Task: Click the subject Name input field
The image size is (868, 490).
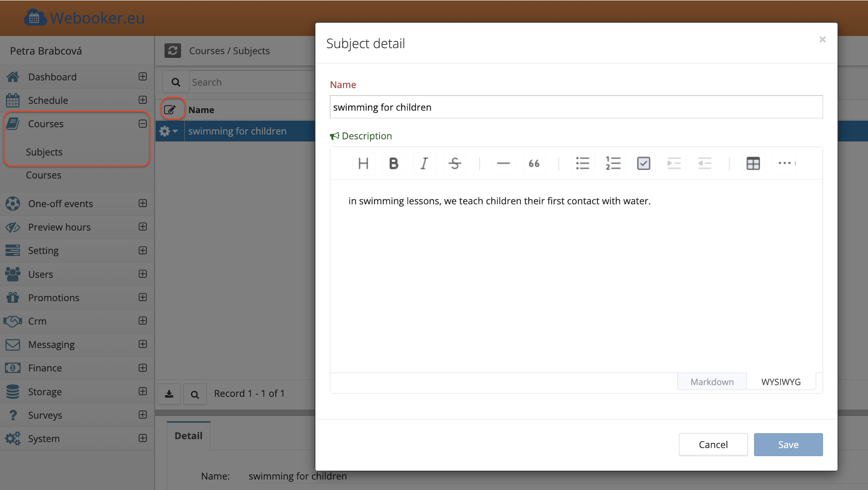Action: 576,107
